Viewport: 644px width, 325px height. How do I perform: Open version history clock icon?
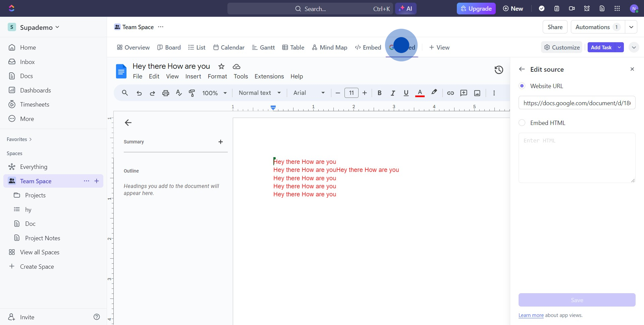[499, 70]
